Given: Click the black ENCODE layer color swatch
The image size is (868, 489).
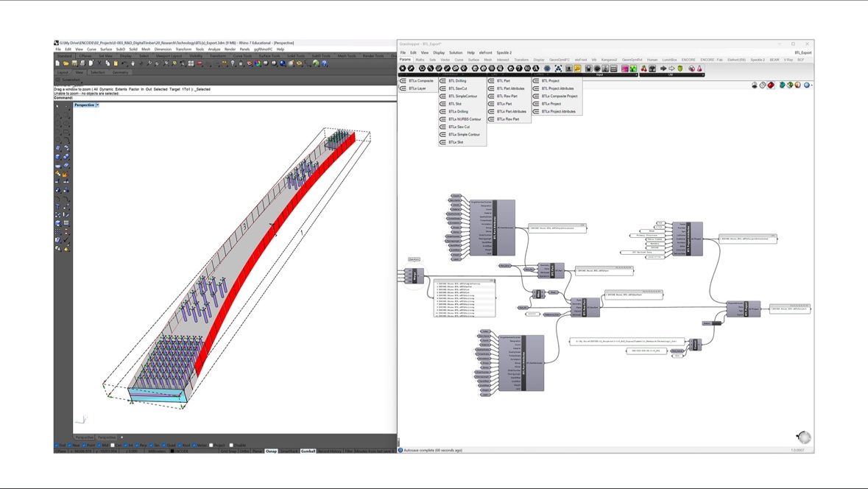Looking at the screenshot, I should click(172, 451).
